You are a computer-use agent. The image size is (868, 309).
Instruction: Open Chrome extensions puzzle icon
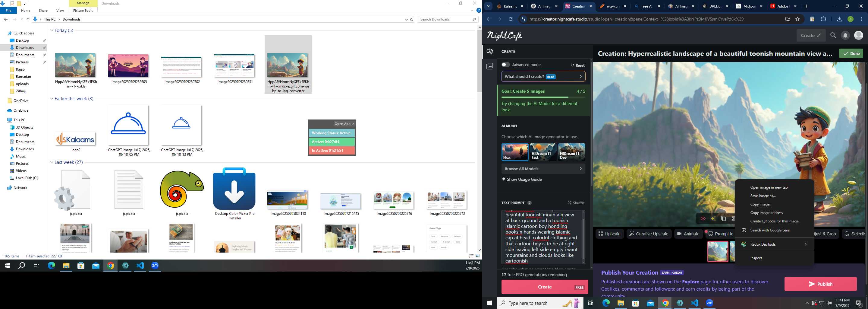[x=823, y=19]
